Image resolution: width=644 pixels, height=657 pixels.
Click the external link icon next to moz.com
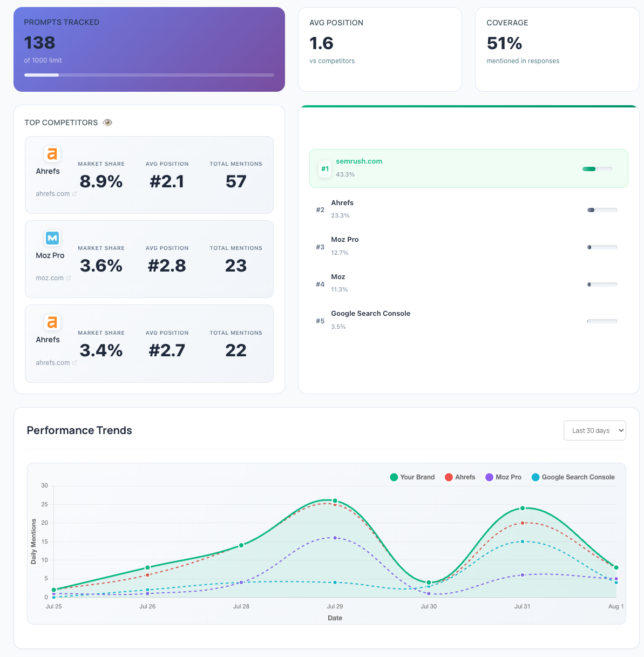click(69, 278)
